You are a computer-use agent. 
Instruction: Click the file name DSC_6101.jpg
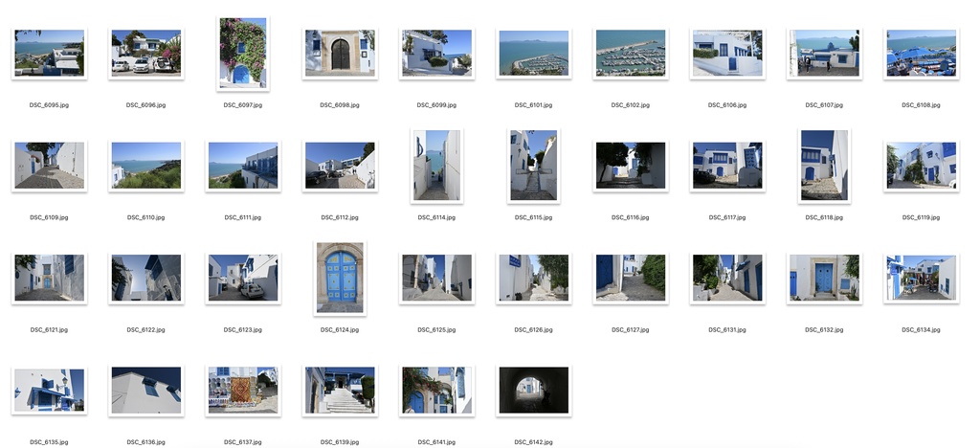(x=534, y=105)
